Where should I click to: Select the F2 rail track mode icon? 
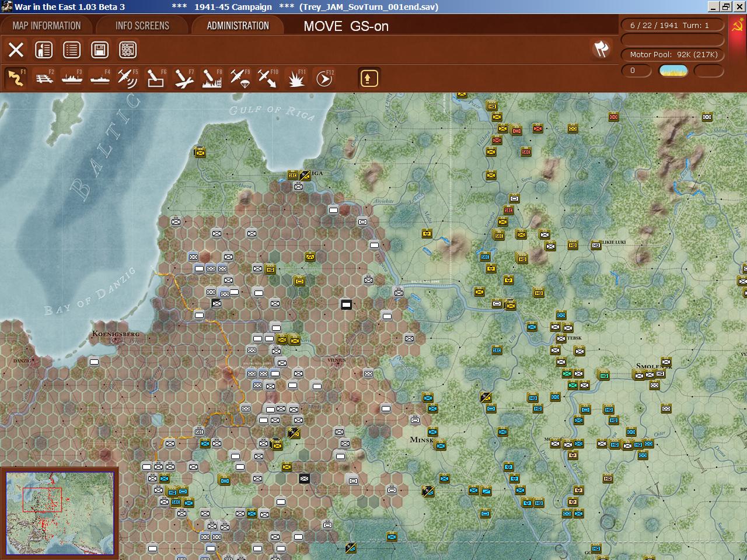click(44, 78)
